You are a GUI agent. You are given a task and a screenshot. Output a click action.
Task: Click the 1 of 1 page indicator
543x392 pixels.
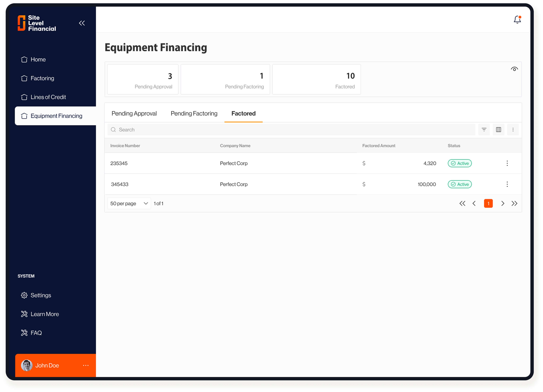pos(158,203)
